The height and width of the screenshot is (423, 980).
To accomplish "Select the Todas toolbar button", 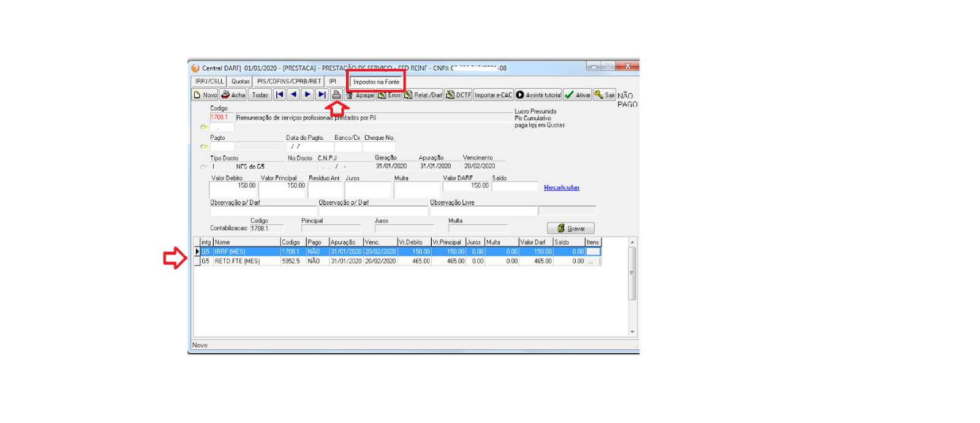I will (x=260, y=95).
